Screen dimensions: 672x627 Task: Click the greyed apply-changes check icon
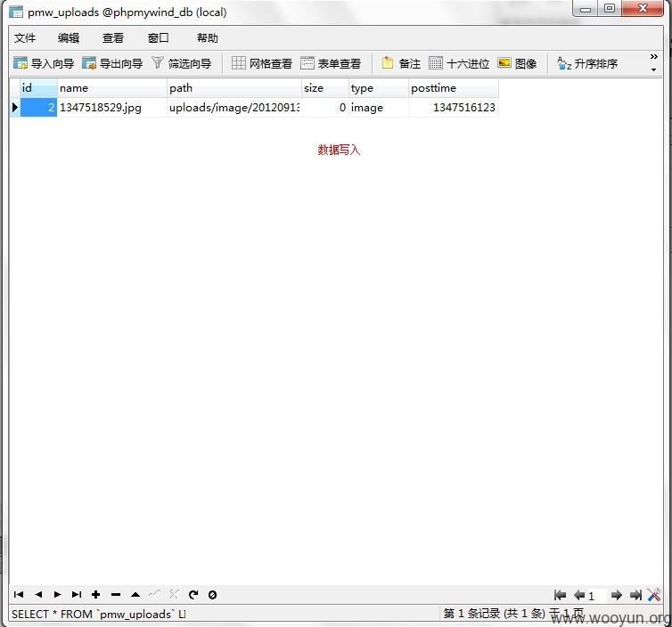click(154, 594)
